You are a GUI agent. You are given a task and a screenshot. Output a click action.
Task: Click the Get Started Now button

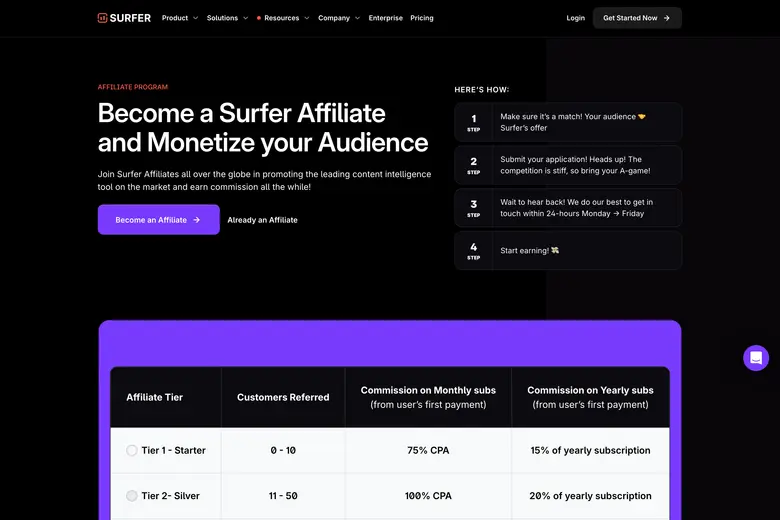click(x=637, y=18)
